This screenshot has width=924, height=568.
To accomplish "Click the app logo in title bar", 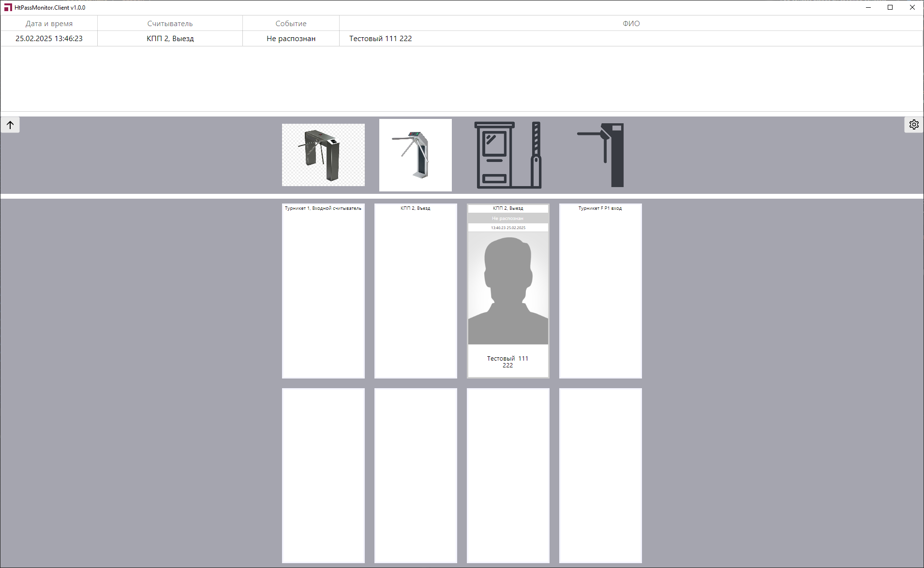I will 8,8.
